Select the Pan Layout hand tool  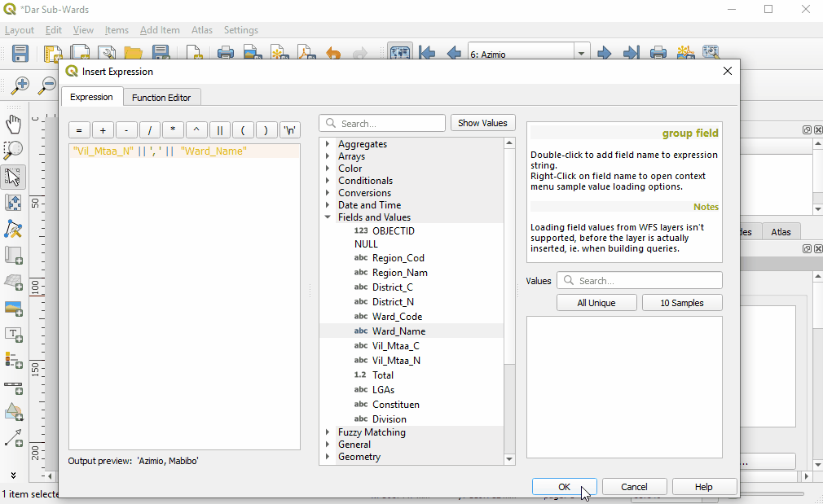click(14, 124)
